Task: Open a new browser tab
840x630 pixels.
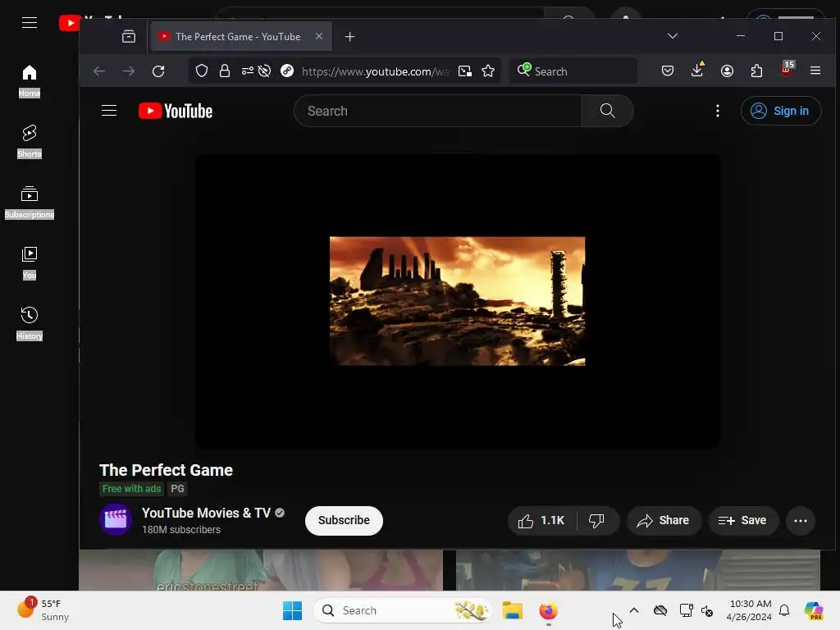Action: coord(349,36)
